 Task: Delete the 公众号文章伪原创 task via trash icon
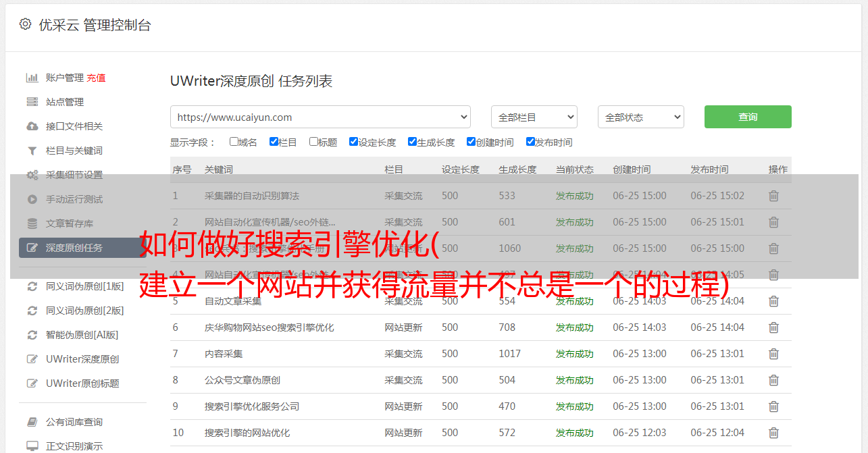[x=774, y=380]
